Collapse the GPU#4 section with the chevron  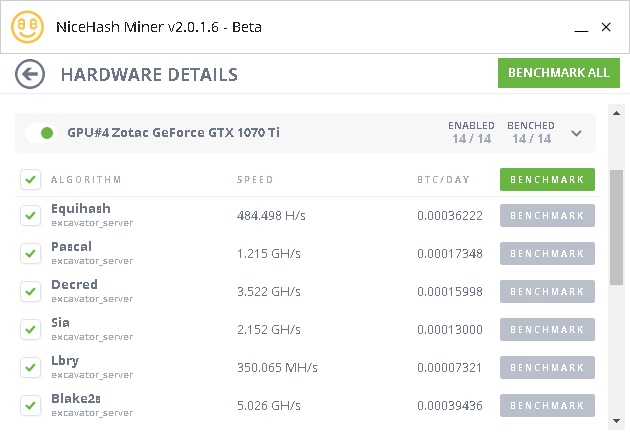point(576,133)
